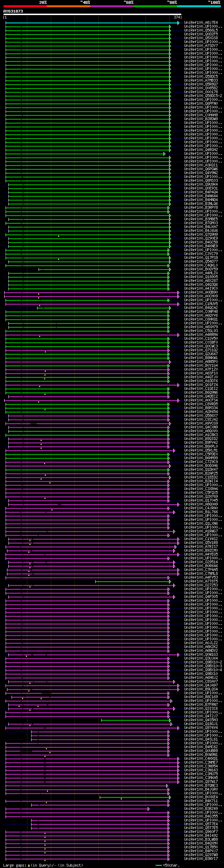Click the 'Large gaps' legend text

pos(14,866)
